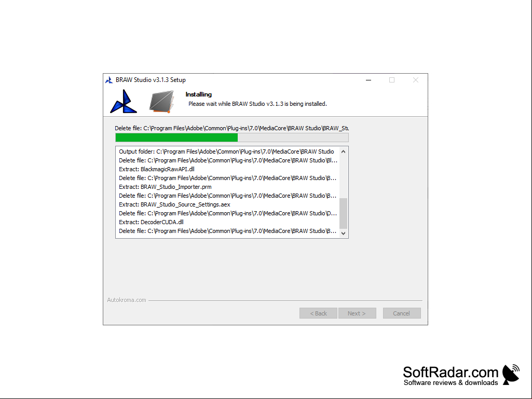Close the BRAW Studio Setup window
Image resolution: width=532 pixels, height=399 pixels.
point(416,80)
